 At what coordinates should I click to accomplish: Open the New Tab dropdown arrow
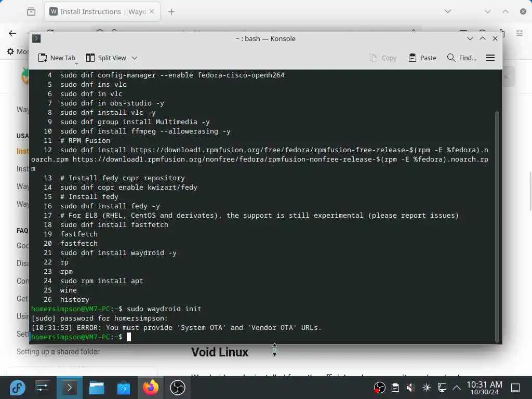(x=77, y=63)
